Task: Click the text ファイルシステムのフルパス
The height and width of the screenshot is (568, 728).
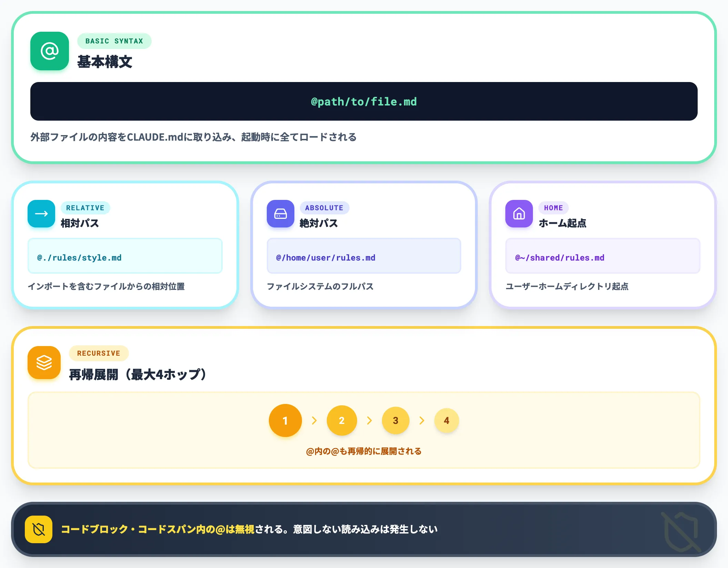Action: (320, 286)
